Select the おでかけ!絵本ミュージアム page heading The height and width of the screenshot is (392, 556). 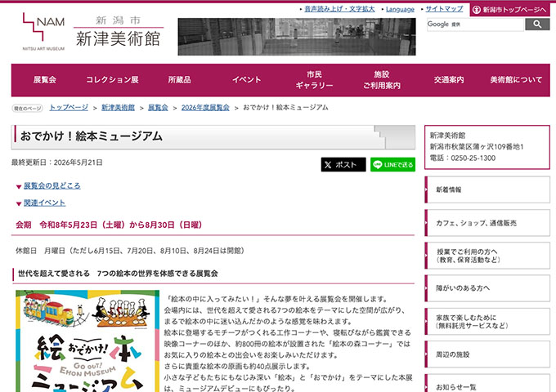click(92, 136)
